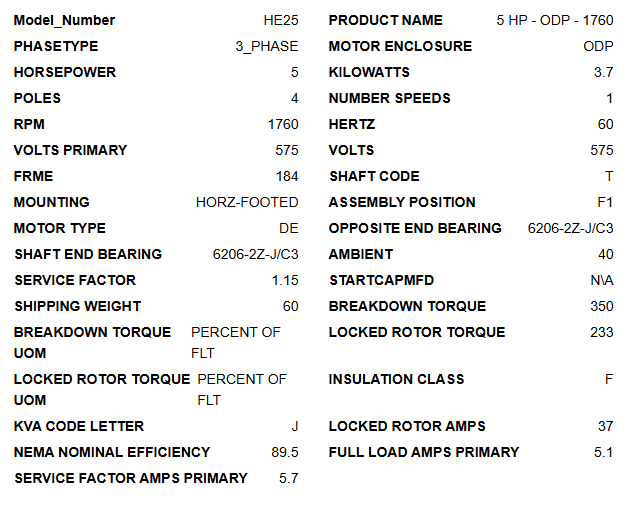Click the INSULATION CLASS label
The height and width of the screenshot is (514, 636).
(396, 379)
